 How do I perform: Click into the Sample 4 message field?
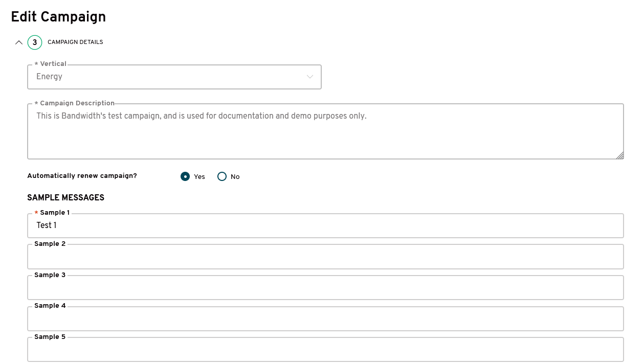tap(325, 318)
